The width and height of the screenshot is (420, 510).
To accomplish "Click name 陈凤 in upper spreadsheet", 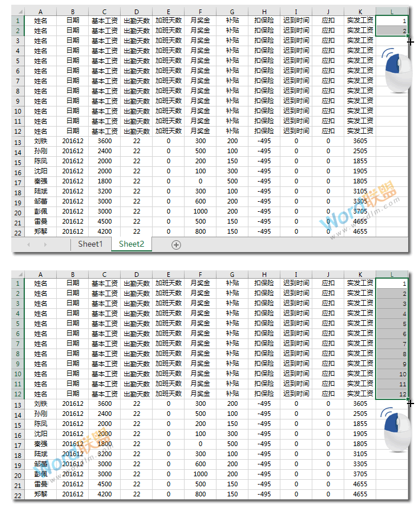I will [41, 161].
